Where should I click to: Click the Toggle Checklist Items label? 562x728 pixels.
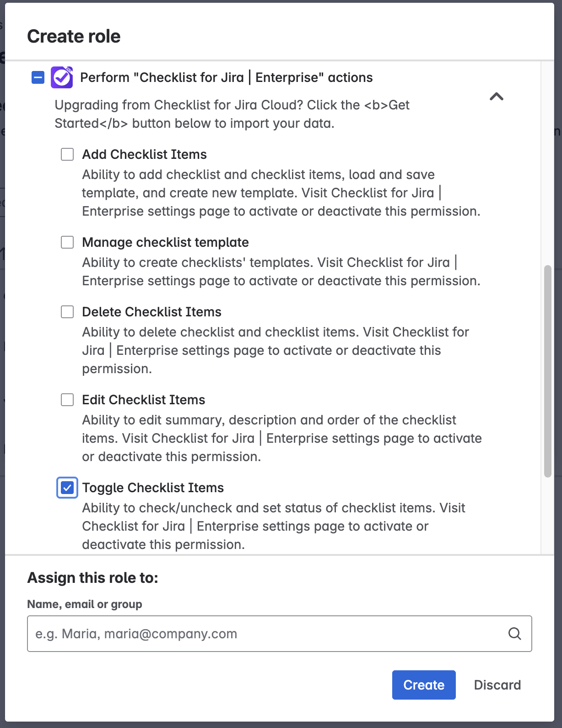[x=153, y=488]
